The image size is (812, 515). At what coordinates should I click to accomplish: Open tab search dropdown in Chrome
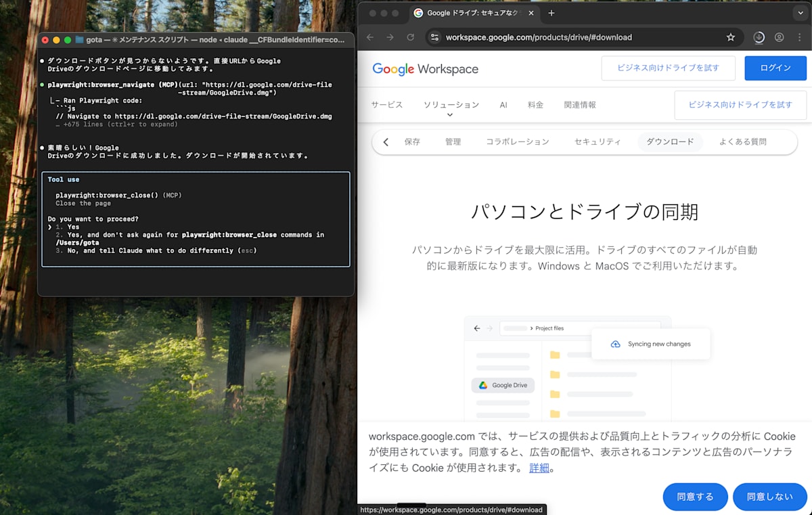(x=802, y=13)
